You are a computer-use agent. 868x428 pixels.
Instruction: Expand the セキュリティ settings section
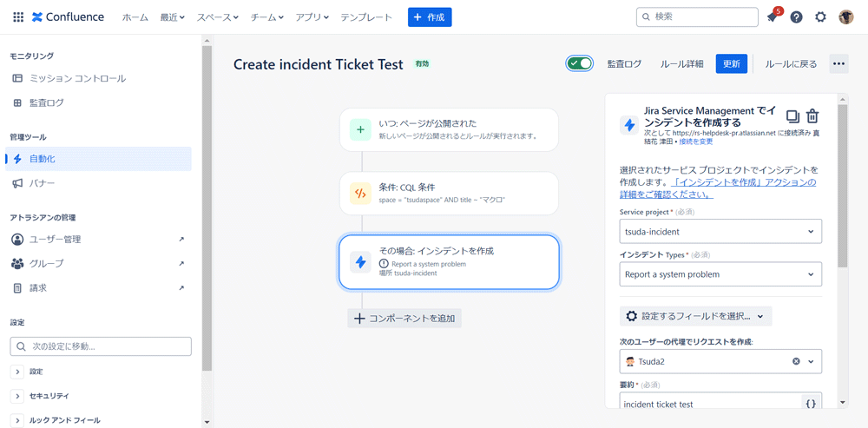tap(17, 396)
